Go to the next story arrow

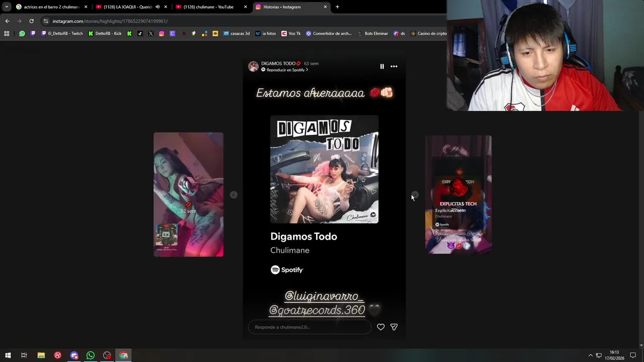(x=415, y=195)
